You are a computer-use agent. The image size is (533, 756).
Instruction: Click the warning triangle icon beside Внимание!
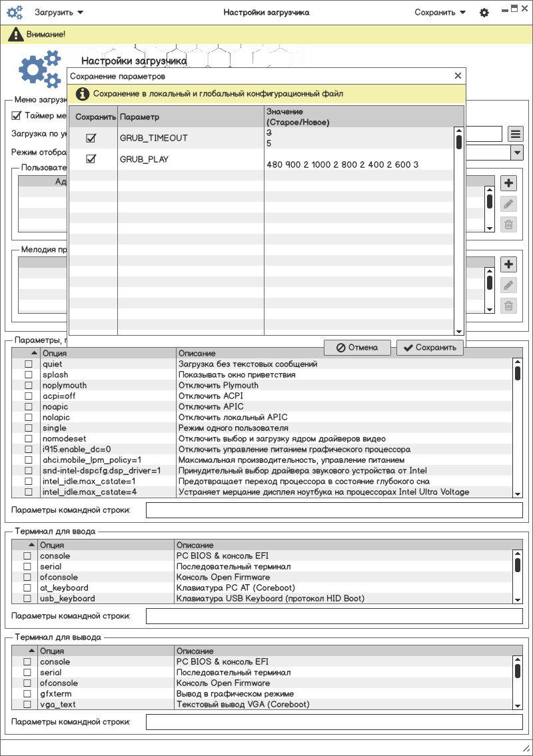[16, 34]
